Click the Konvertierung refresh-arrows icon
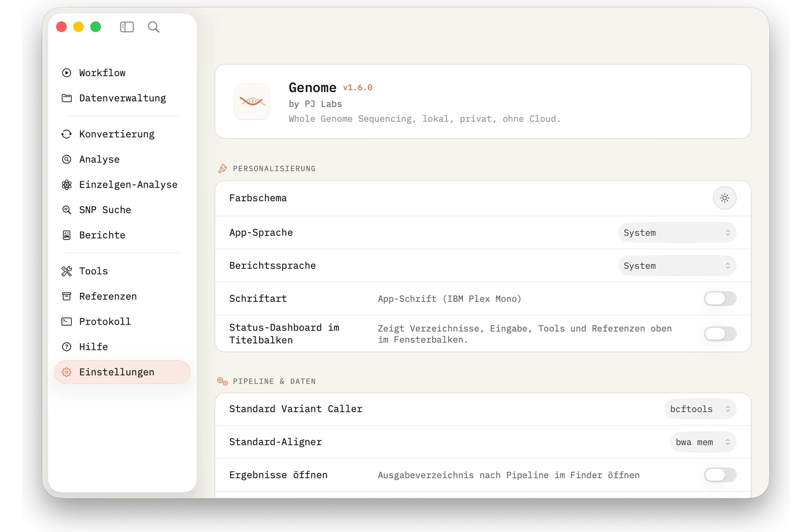Viewport: 812px width, 532px height. 66,134
